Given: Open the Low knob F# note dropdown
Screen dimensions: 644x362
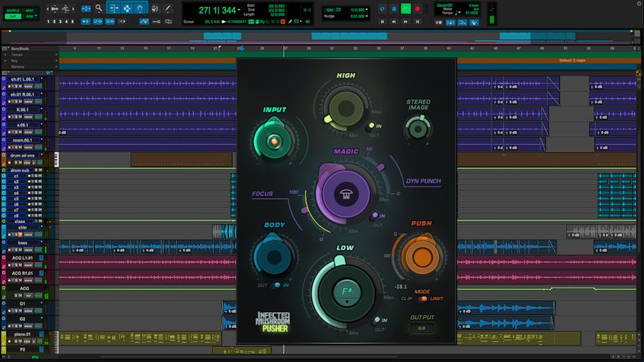Looking at the screenshot, I should (345, 295).
